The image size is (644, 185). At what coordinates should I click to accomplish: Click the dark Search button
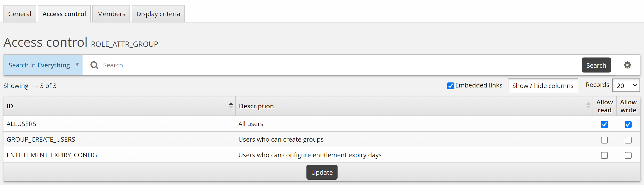pyautogui.click(x=596, y=65)
